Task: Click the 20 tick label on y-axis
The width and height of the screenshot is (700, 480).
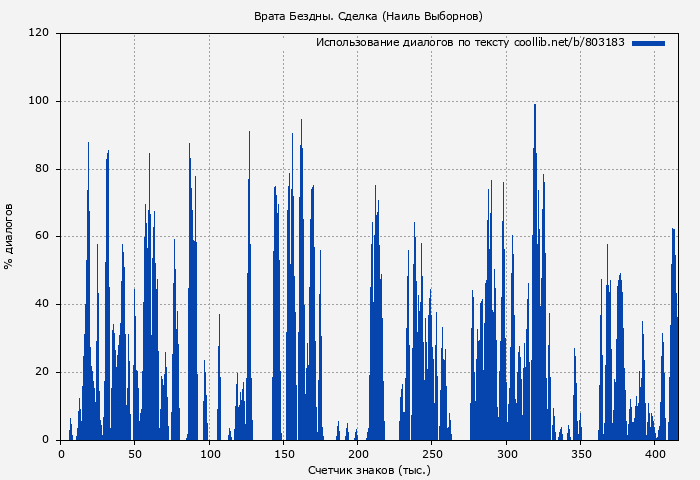Action: click(43, 372)
